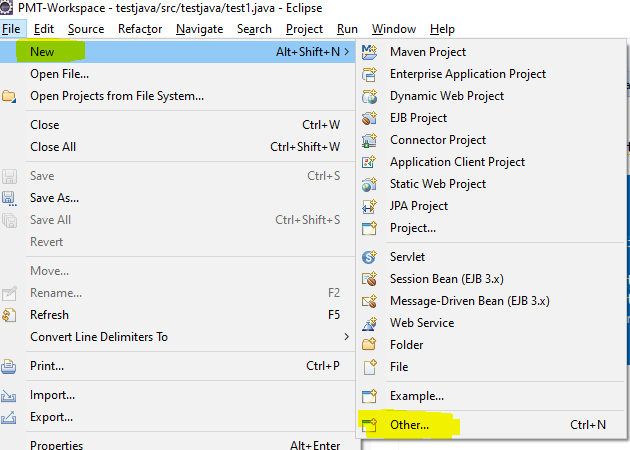This screenshot has height=450, width=630.
Task: Click the Open Projects folder icon
Action: [x=9, y=96]
